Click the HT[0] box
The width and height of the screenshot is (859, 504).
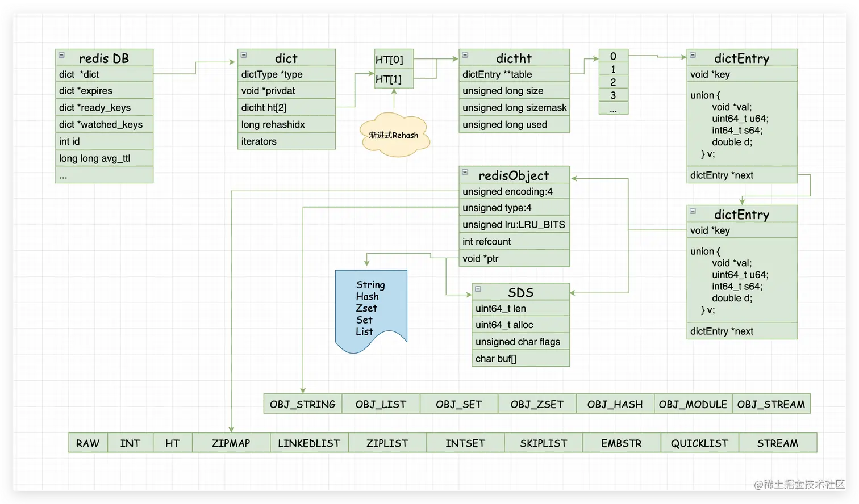click(394, 60)
